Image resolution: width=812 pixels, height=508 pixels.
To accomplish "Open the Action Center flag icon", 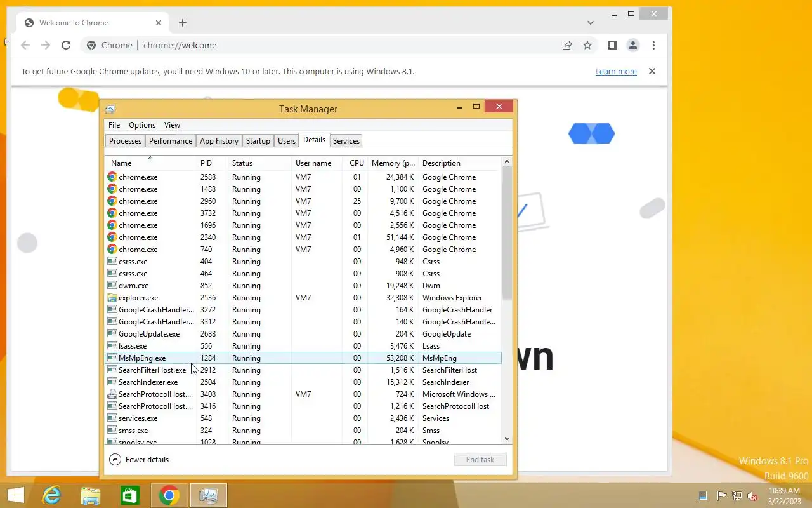I will [721, 496].
